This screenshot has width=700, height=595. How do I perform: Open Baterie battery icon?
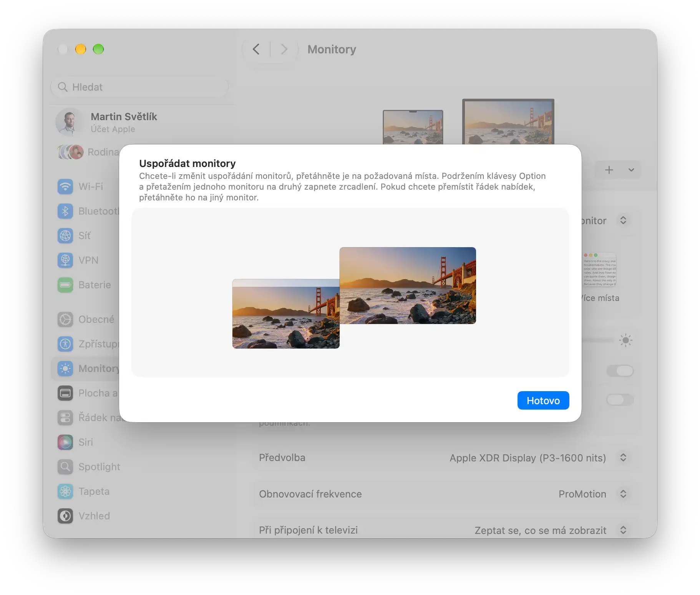click(x=65, y=285)
